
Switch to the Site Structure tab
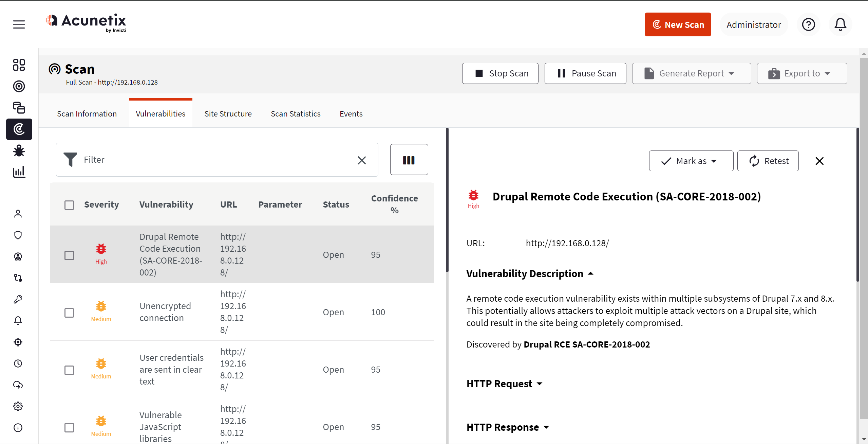pyautogui.click(x=228, y=114)
